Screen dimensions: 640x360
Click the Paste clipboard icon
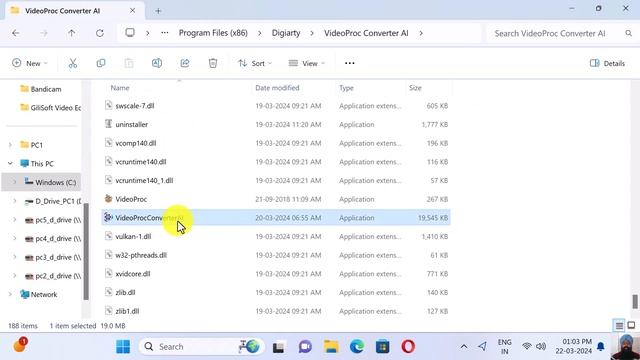129,63
